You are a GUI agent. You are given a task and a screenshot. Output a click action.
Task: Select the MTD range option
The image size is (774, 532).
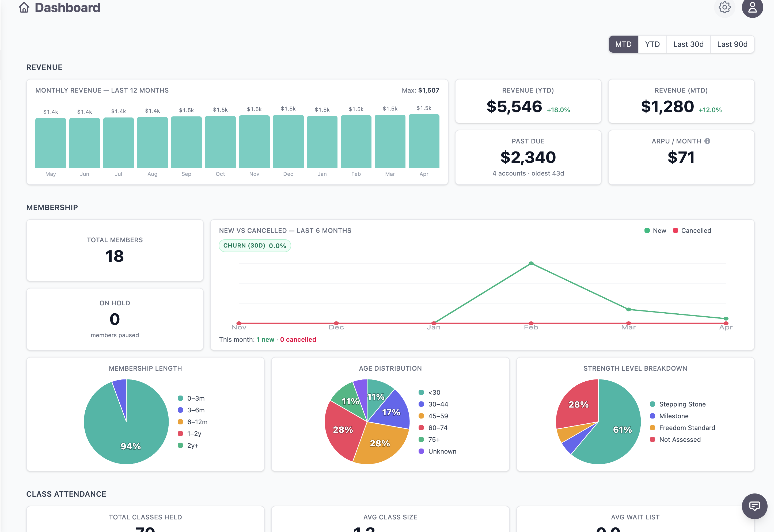[x=623, y=44]
